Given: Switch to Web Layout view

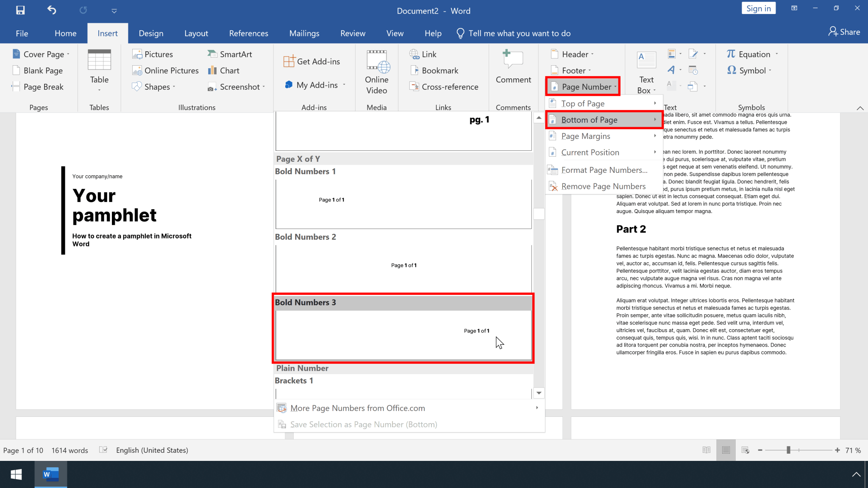Looking at the screenshot, I should click(746, 450).
